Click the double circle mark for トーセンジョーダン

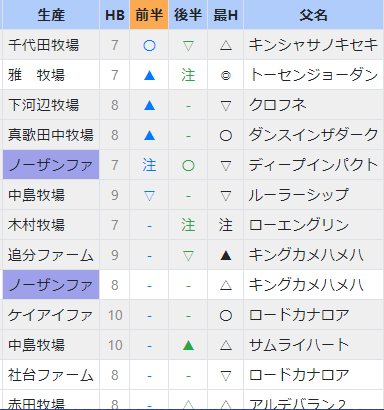[x=226, y=76]
